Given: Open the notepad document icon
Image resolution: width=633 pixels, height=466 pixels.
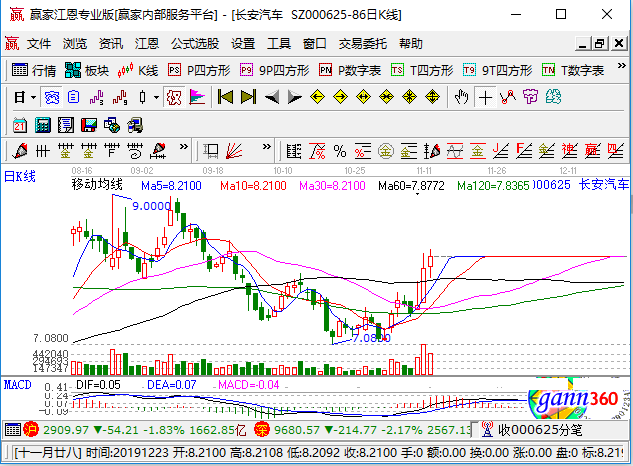Looking at the screenshot, I should click(x=66, y=126).
